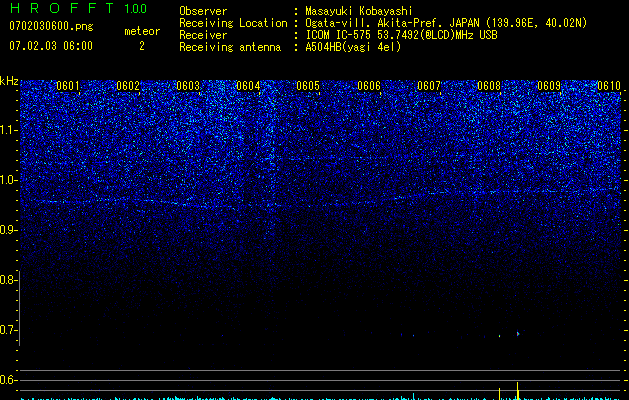Click the 0.7 kHz axis label

[x=9, y=330]
